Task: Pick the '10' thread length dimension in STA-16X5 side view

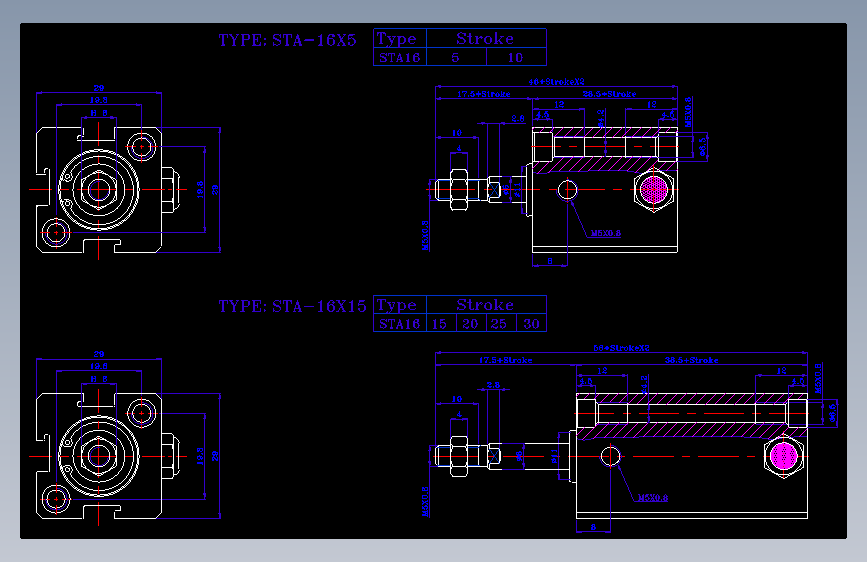Action: coord(457,133)
